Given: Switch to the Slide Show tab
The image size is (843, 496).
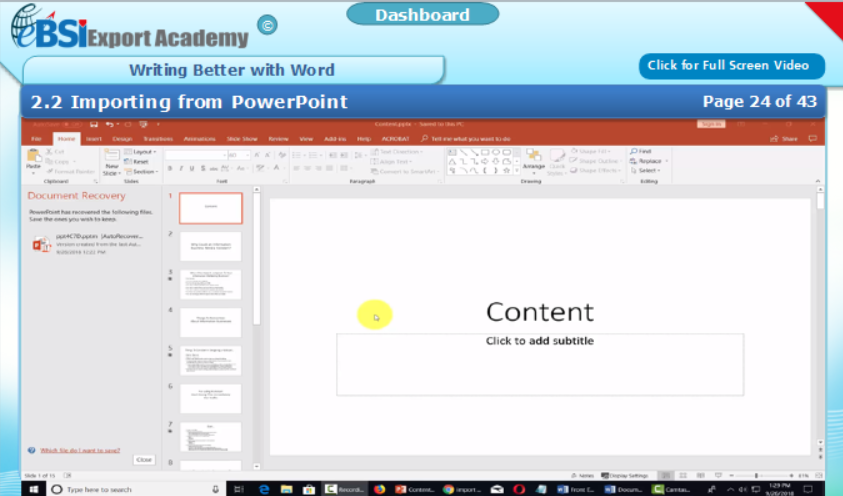Looking at the screenshot, I should pyautogui.click(x=242, y=139).
